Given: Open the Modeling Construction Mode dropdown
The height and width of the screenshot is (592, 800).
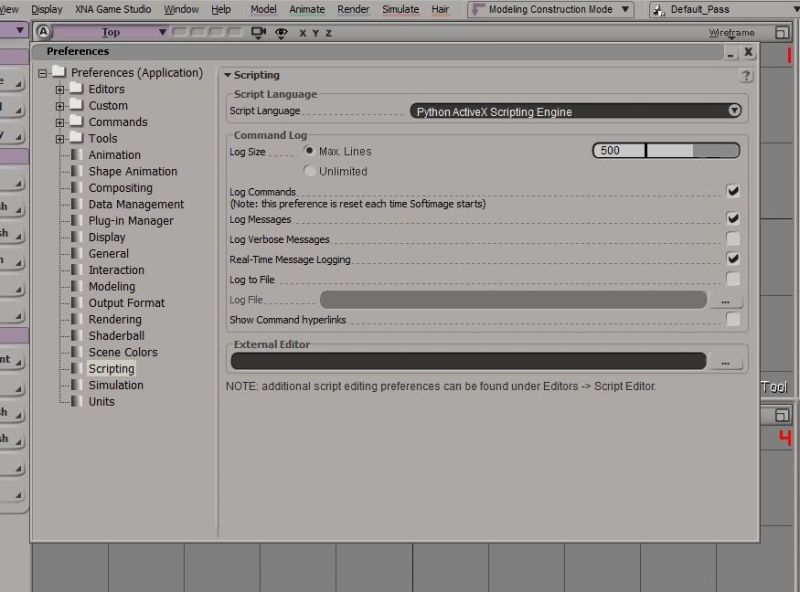Looking at the screenshot, I should click(551, 10).
